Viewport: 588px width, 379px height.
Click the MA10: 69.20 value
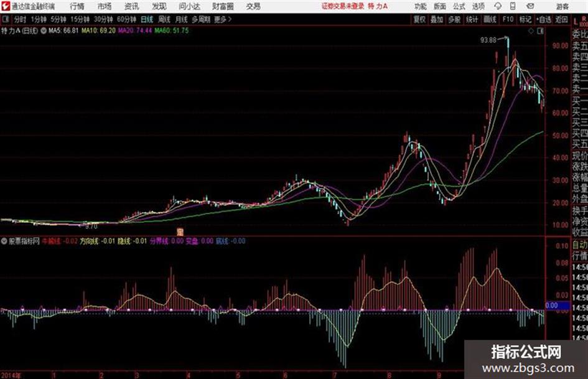pos(99,30)
